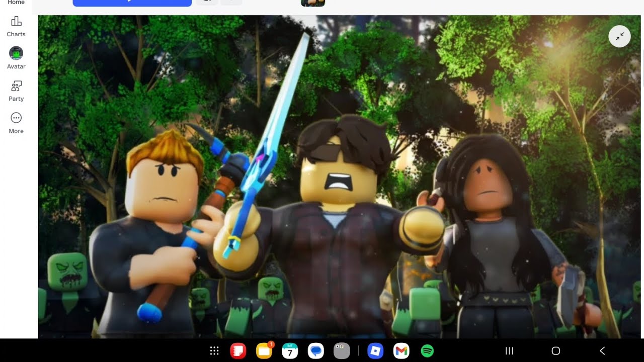Go to Home in the sidebar
Screen dimensions: 644x362
[x=16, y=3]
